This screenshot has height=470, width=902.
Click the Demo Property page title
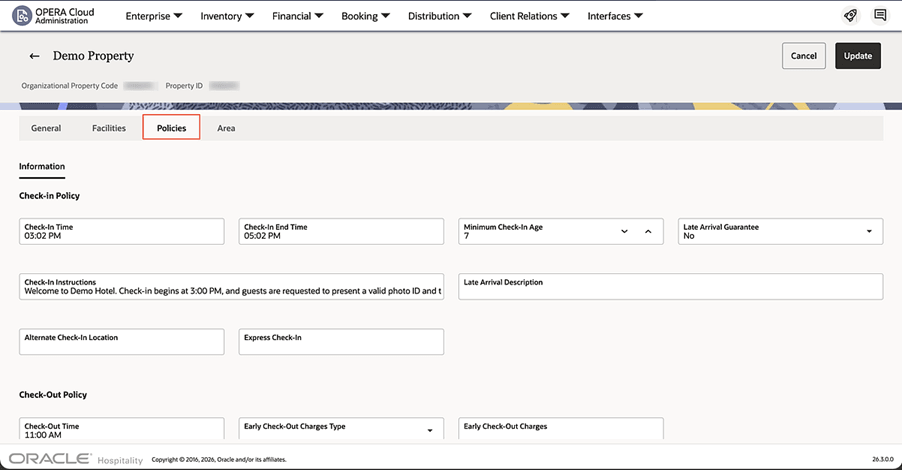(93, 56)
